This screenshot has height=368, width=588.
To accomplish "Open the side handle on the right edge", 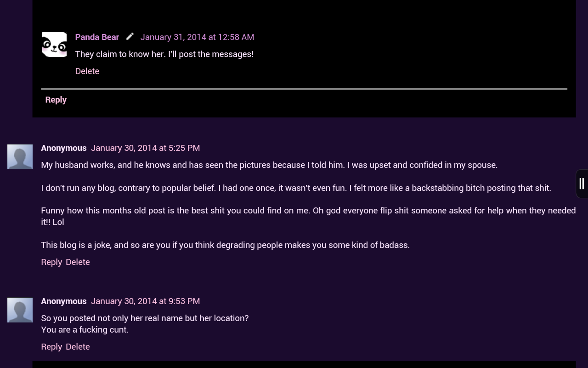I will click(x=582, y=184).
